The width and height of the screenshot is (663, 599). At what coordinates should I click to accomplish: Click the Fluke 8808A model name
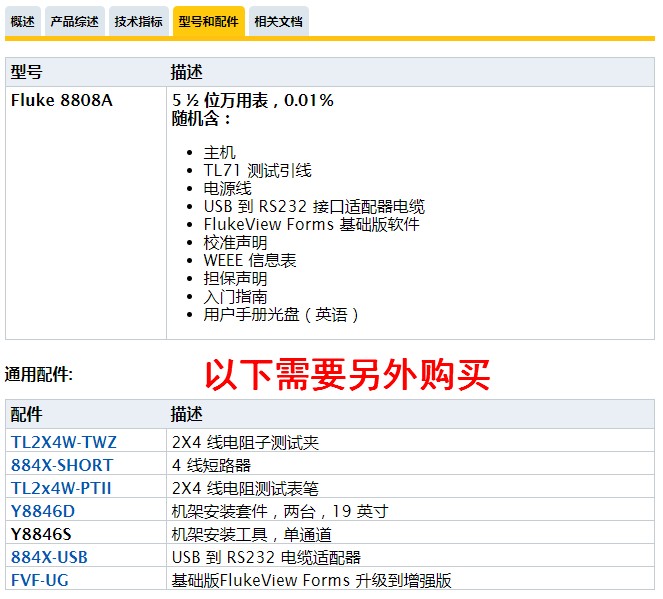(x=62, y=100)
